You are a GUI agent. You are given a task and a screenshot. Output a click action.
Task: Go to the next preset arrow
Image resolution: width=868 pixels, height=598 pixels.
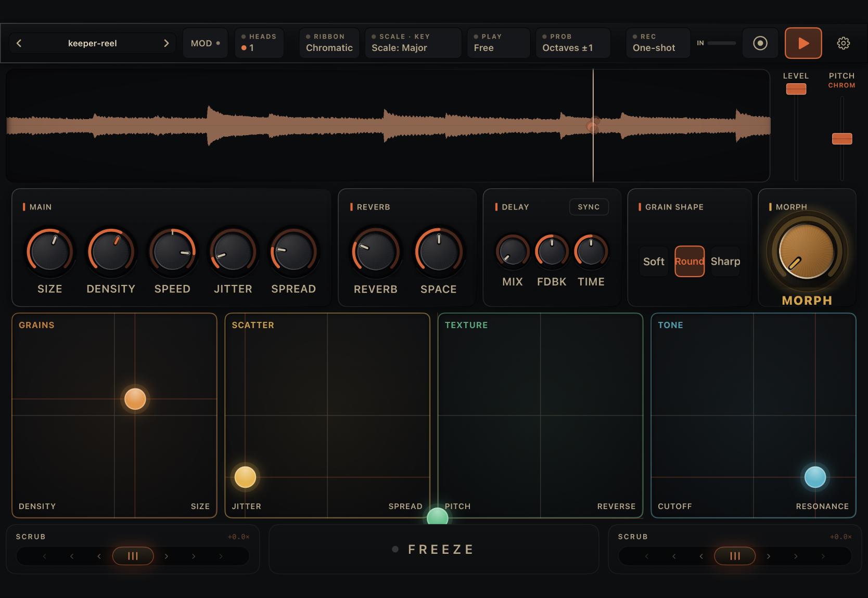(x=166, y=43)
